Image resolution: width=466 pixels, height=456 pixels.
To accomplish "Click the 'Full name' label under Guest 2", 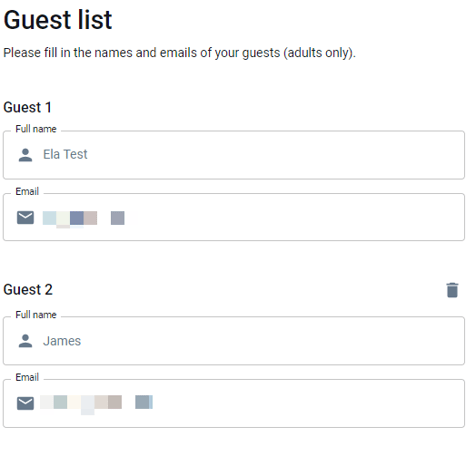I will (x=36, y=315).
